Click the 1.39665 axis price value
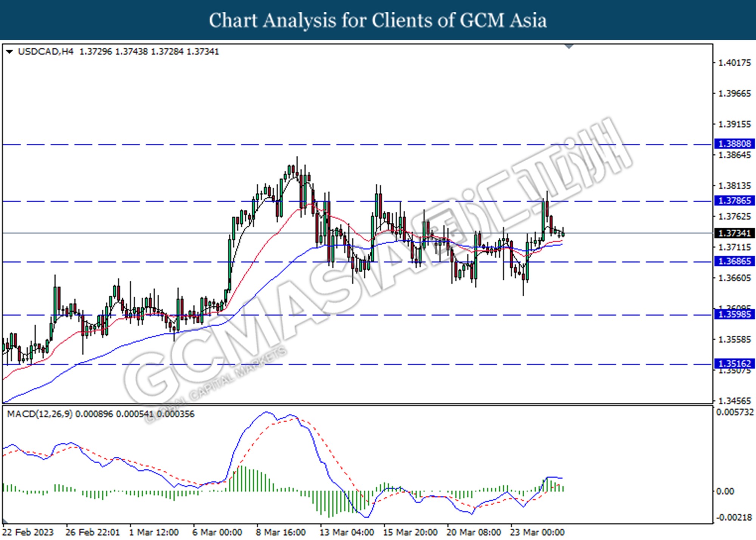This screenshot has width=756, height=540. point(734,93)
